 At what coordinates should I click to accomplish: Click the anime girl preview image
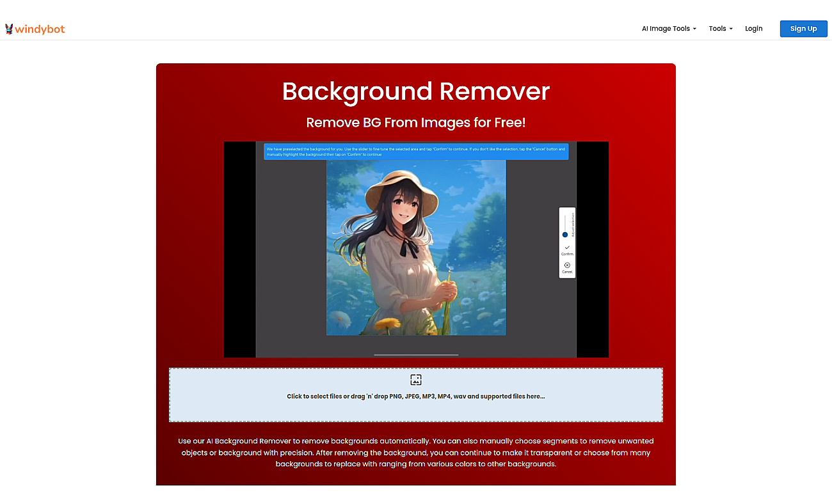(416, 248)
